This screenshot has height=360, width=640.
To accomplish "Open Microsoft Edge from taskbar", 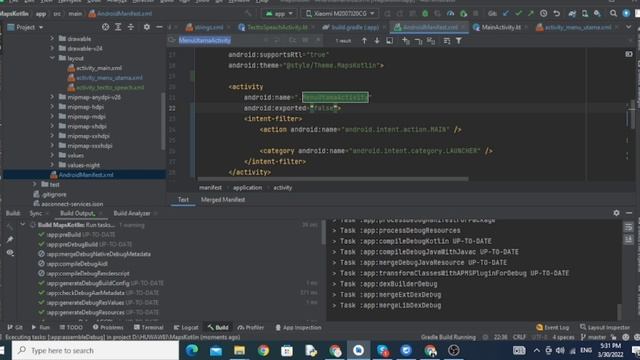I will click(191, 350).
